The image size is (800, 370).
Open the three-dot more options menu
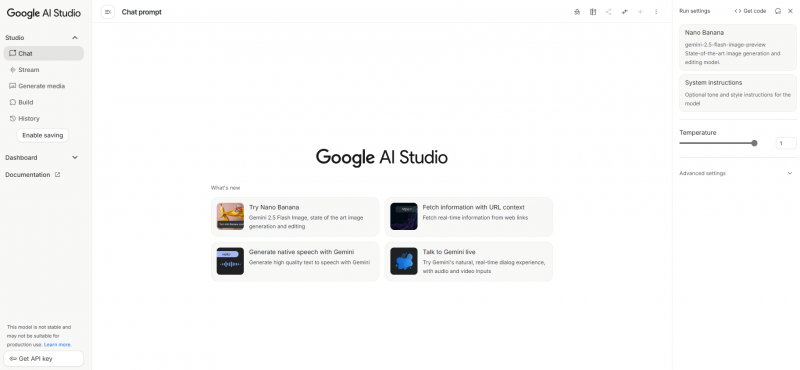[656, 12]
